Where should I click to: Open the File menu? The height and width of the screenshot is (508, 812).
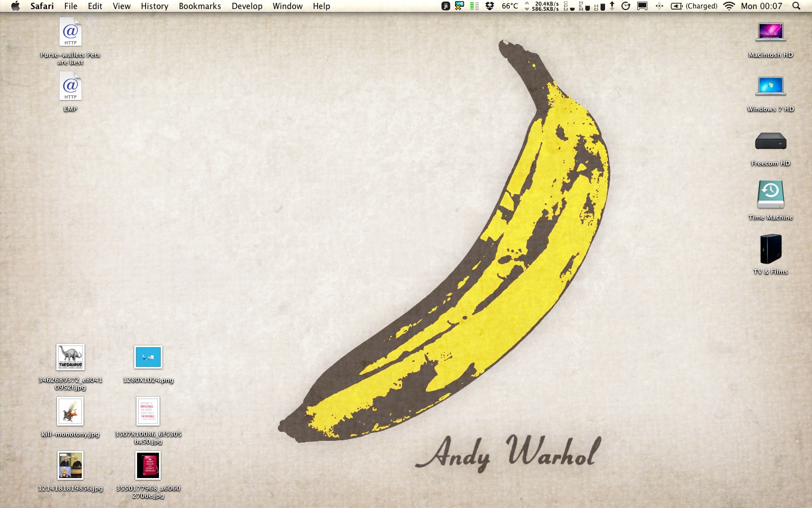(x=71, y=6)
